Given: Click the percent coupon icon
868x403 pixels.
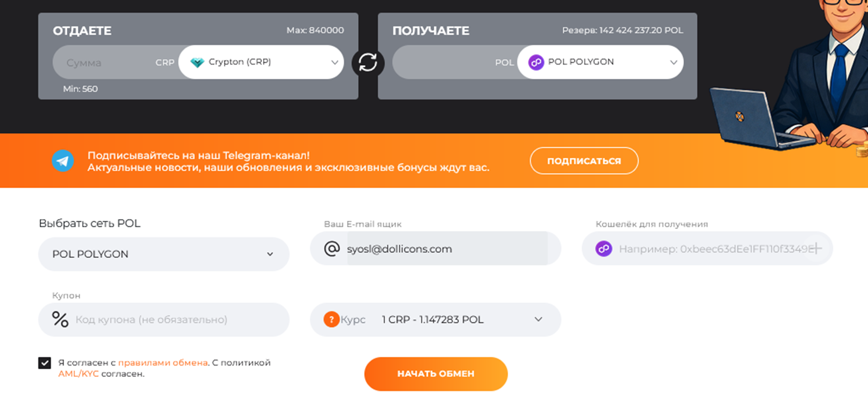Looking at the screenshot, I should pyautogui.click(x=60, y=319).
